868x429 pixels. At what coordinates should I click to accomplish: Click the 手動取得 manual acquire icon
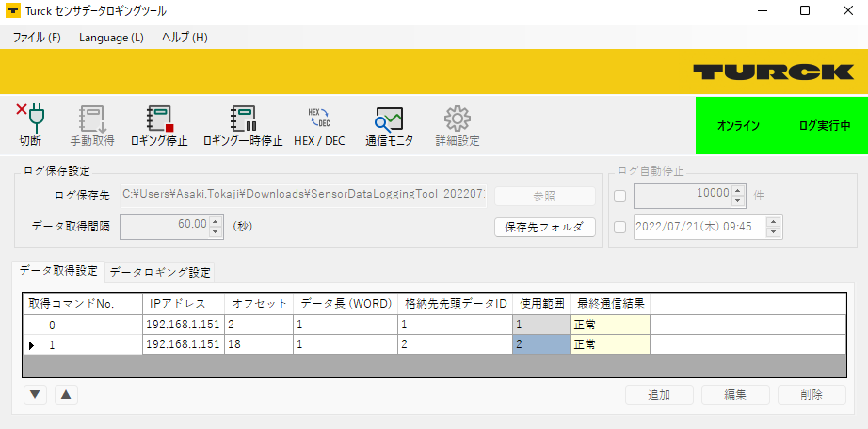[92, 119]
